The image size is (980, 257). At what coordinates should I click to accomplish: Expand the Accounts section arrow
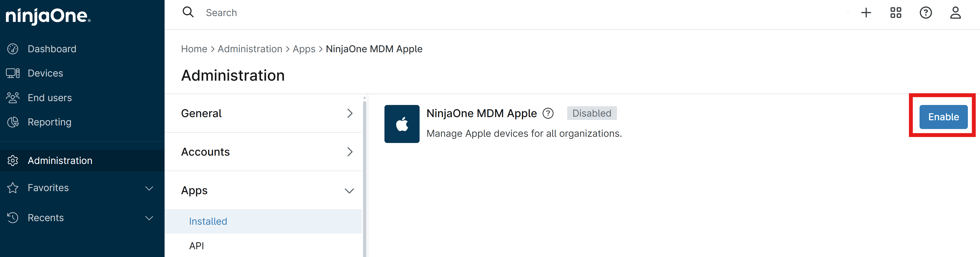click(350, 152)
